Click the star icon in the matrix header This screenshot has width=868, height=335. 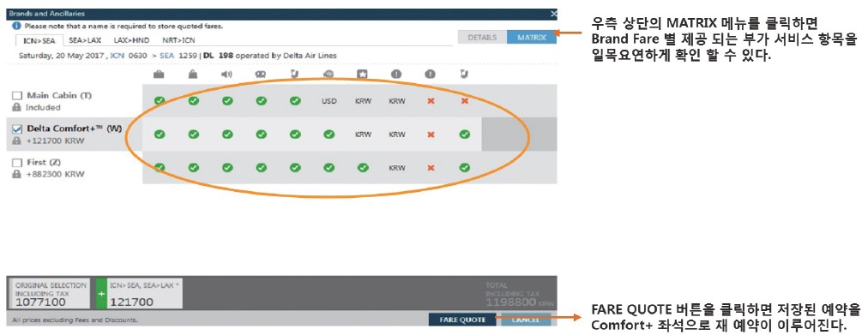(x=363, y=75)
